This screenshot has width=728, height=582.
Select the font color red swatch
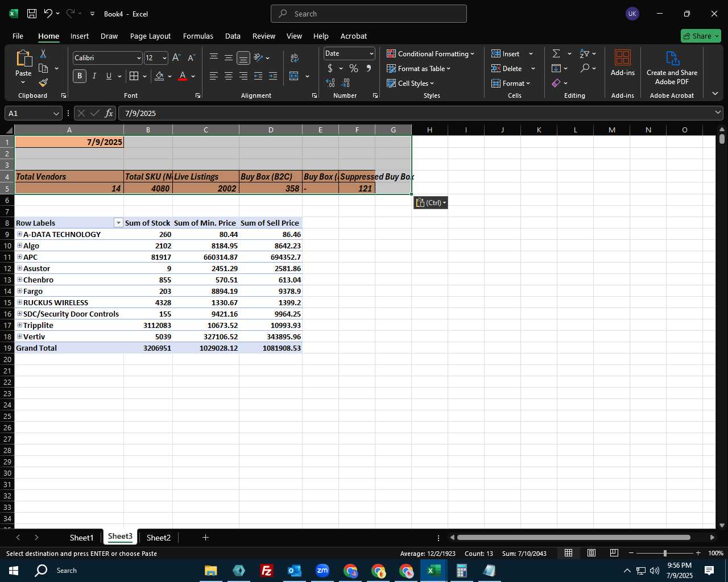click(183, 76)
